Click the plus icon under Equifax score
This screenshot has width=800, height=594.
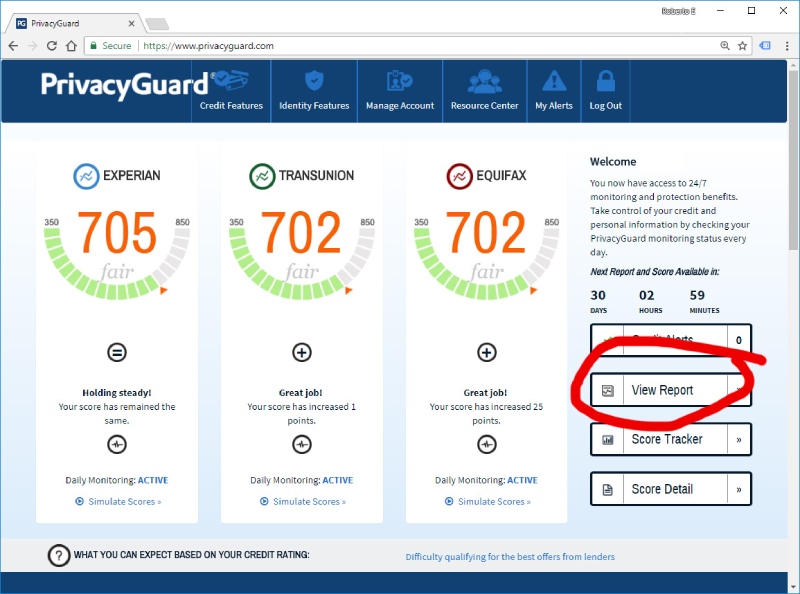(486, 352)
